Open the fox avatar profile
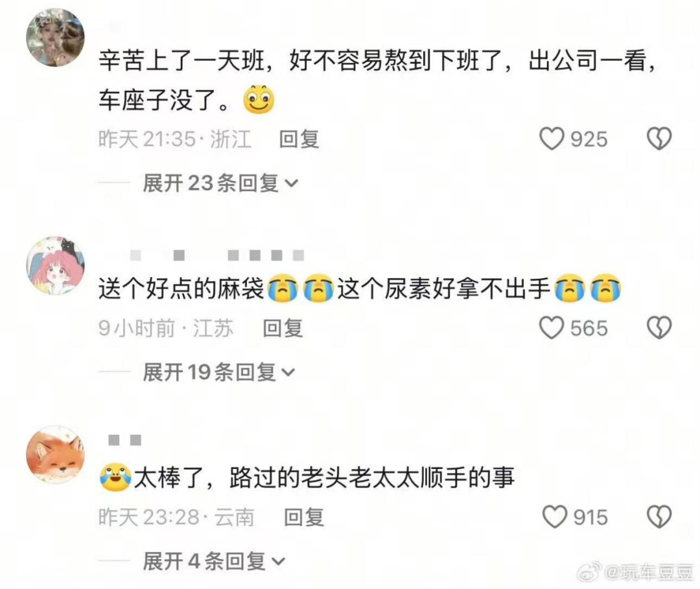Image resolution: width=700 pixels, height=589 pixels. (55, 455)
